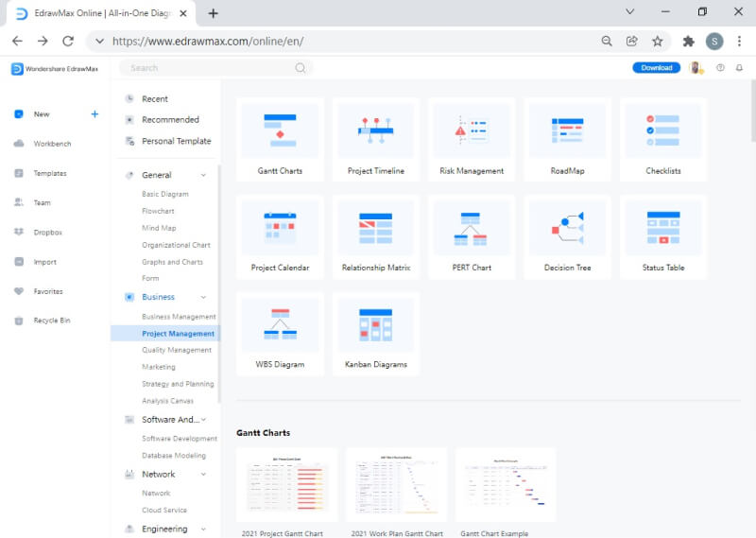
Task: Open the Recommended list
Action: tap(170, 120)
